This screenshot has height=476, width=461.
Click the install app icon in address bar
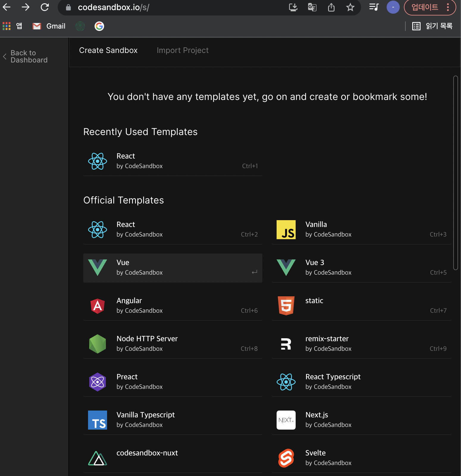pyautogui.click(x=293, y=7)
